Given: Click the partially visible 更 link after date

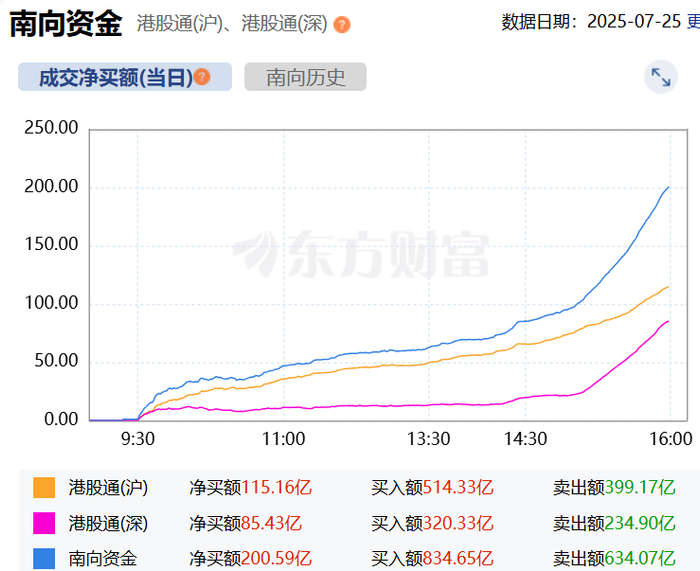Looking at the screenshot, I should pyautogui.click(x=693, y=21).
